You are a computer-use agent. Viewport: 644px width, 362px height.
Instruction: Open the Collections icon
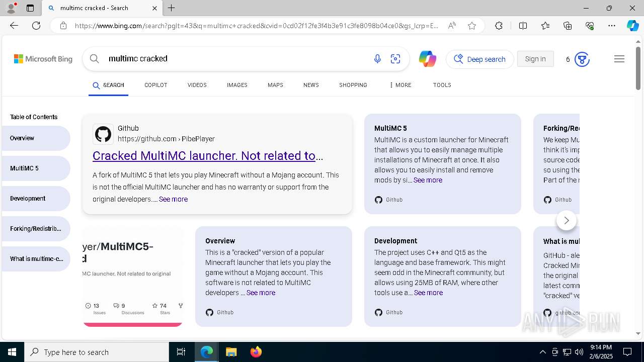coord(568,26)
